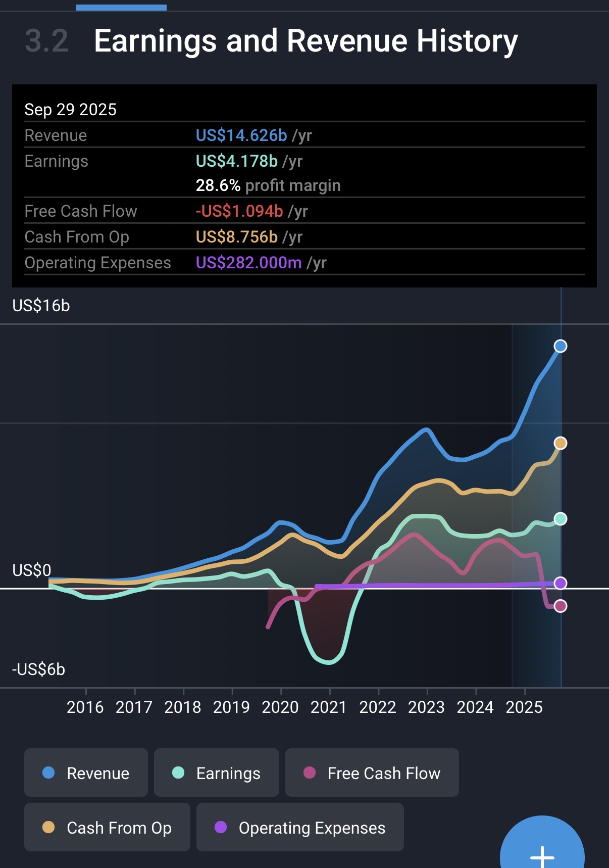Viewport: 609px width, 868px height.
Task: Click the blue Revenue endpoint marker
Action: (x=560, y=346)
